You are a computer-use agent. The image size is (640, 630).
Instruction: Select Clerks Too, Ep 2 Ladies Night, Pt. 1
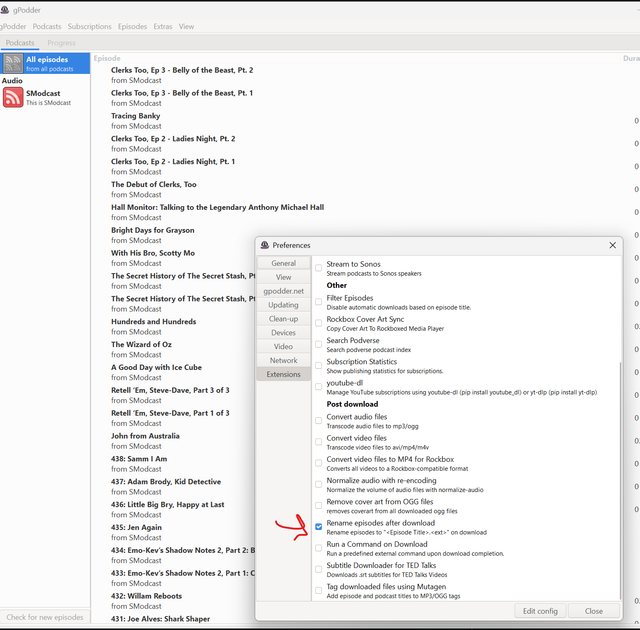coord(173,162)
